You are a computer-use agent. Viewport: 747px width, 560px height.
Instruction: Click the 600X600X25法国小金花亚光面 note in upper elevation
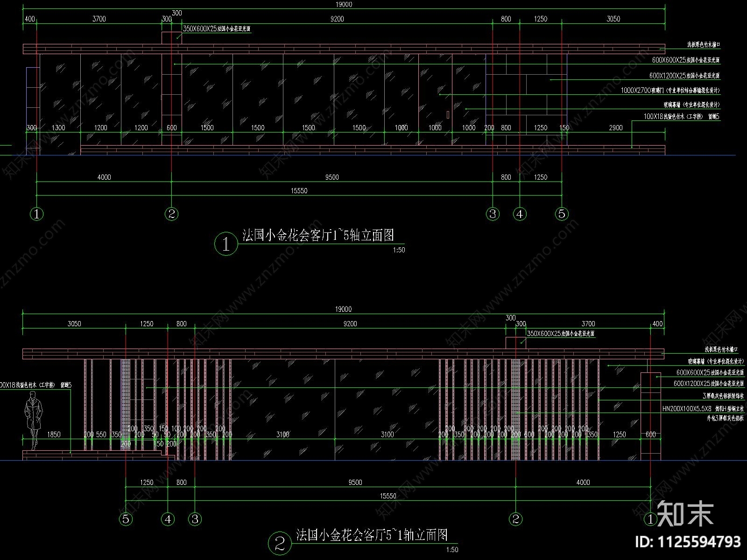pyautogui.click(x=686, y=61)
